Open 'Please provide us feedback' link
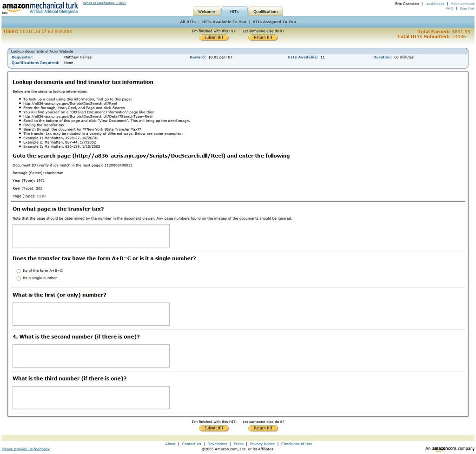The height and width of the screenshot is (454, 476). pos(26,449)
